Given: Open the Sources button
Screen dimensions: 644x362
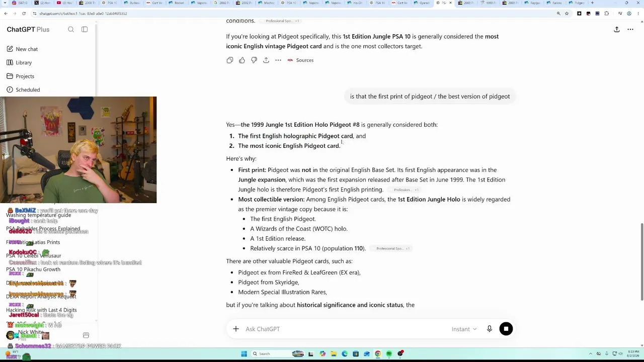Looking at the screenshot, I should tap(300, 60).
